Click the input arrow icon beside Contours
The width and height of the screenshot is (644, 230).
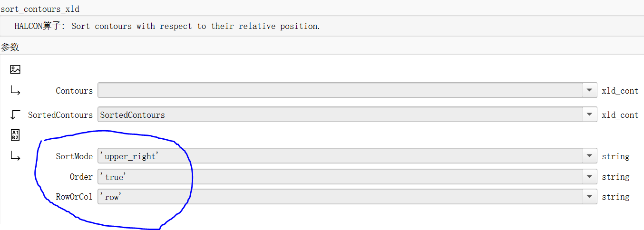point(15,90)
